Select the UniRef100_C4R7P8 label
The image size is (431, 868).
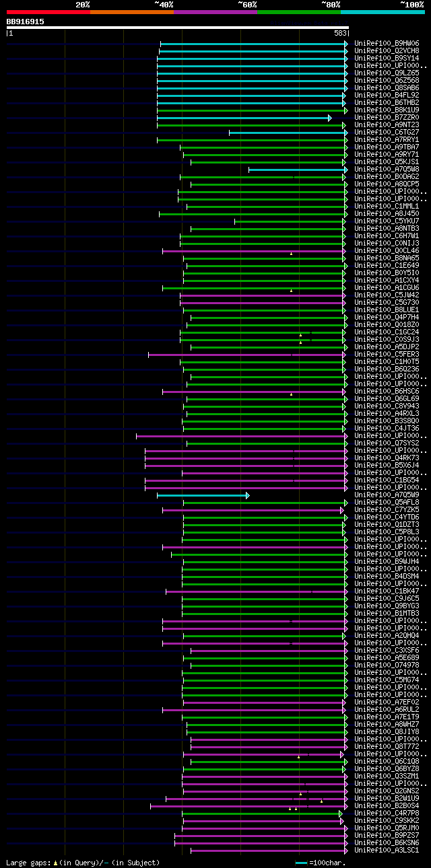pos(386,813)
